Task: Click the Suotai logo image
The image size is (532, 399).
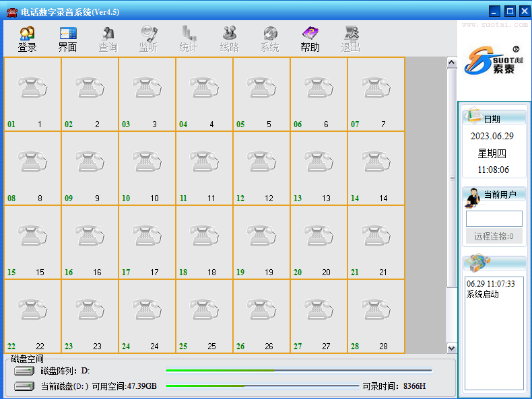Action: pyautogui.click(x=494, y=60)
